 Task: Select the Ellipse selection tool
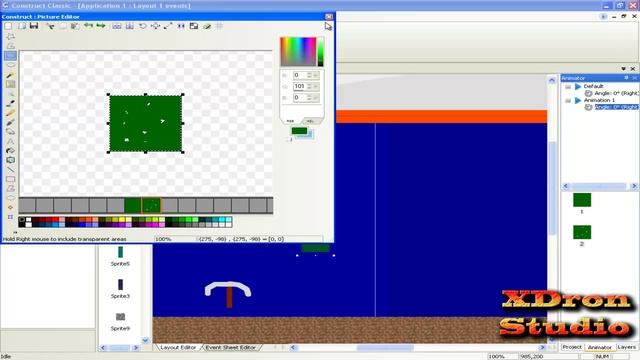[x=11, y=65]
